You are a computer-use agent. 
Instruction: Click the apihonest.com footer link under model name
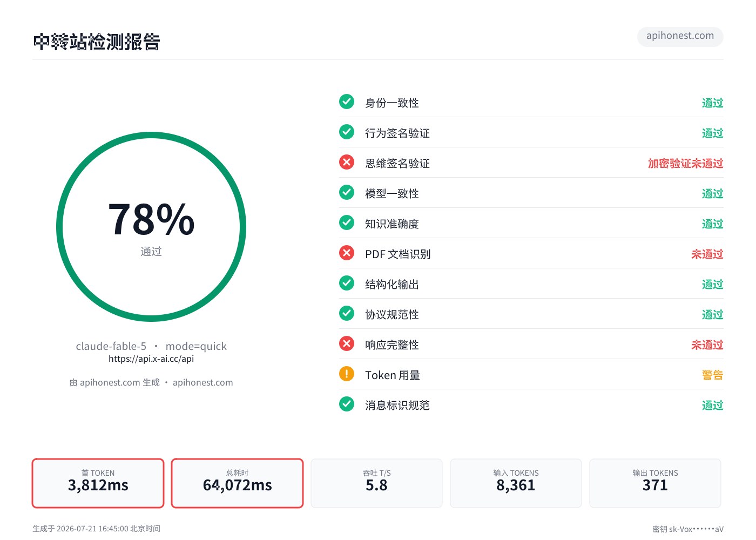click(x=202, y=382)
